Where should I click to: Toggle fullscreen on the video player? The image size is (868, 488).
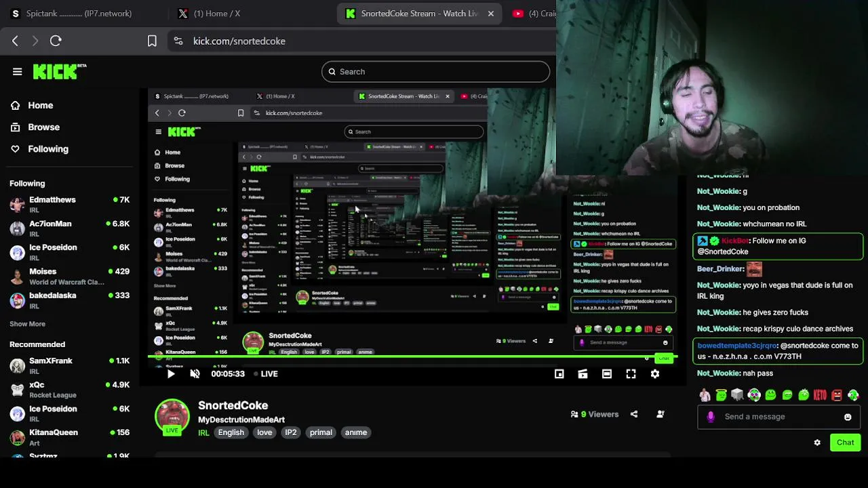(x=631, y=373)
